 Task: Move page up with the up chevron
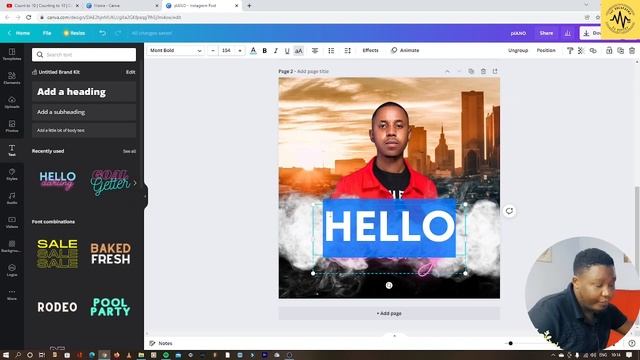tap(447, 71)
